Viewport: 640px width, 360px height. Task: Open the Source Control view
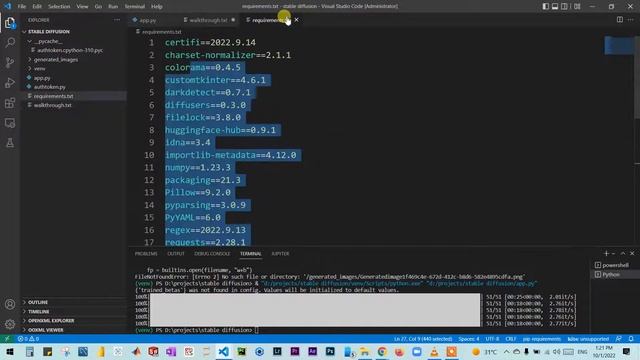coord(10,62)
